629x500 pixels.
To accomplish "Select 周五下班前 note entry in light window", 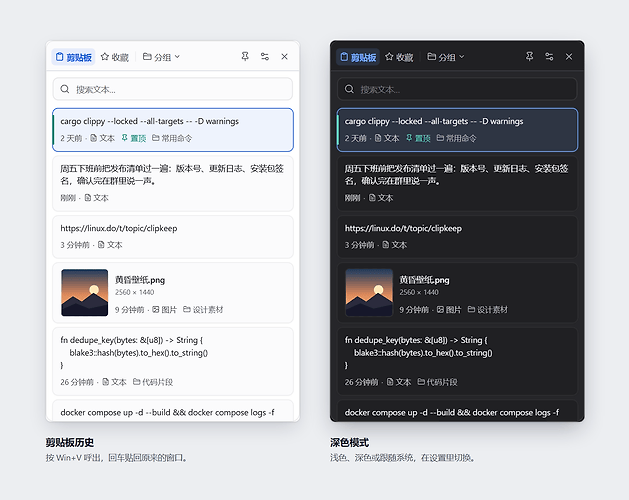I will point(173,183).
